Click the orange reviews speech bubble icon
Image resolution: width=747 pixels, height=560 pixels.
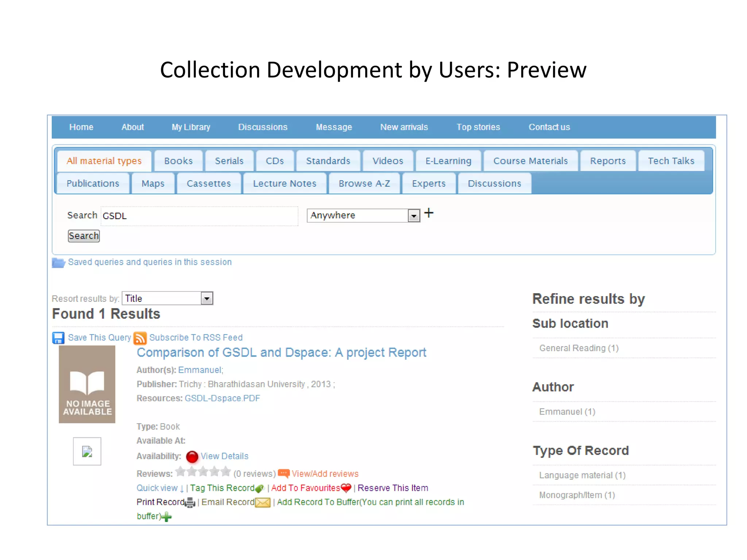click(284, 474)
